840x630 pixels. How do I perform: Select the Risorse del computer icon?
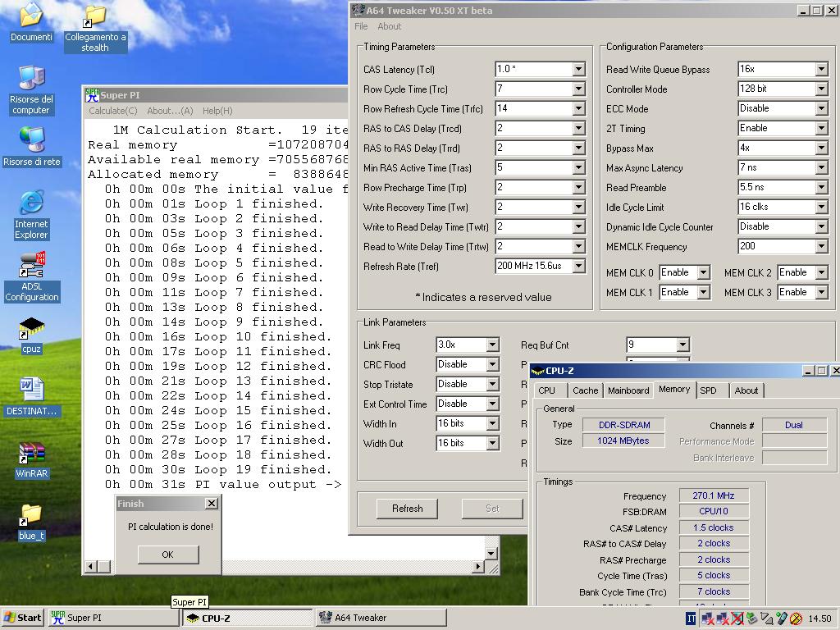(x=31, y=90)
